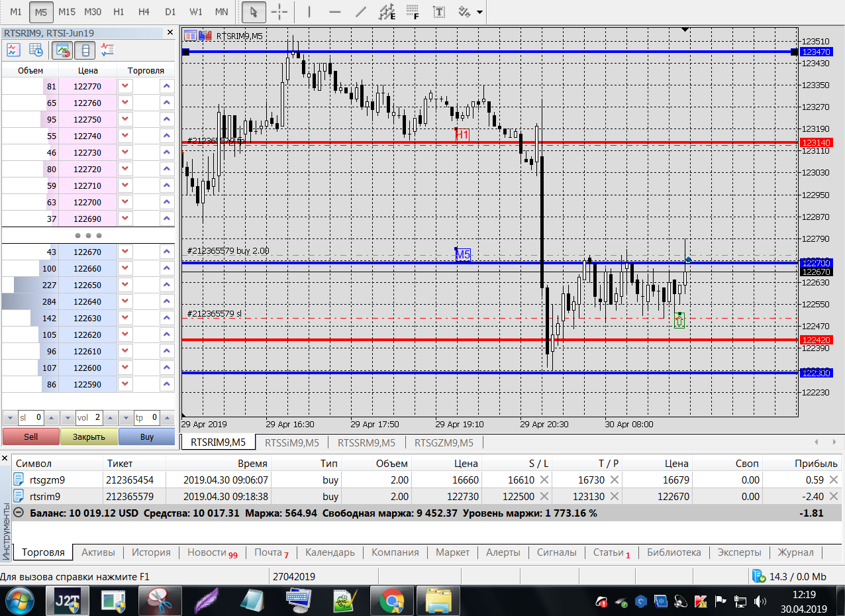Open the volume control in system tray

(760, 601)
